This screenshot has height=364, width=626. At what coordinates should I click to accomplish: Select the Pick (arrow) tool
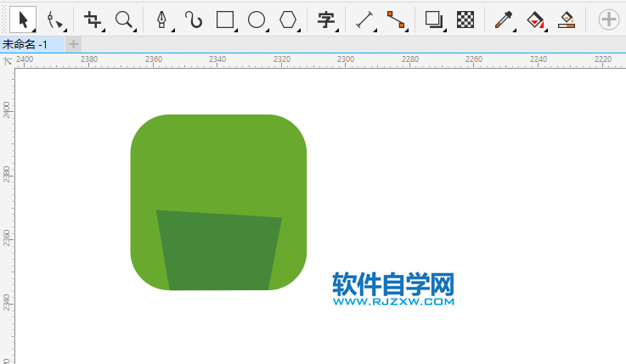tap(23, 20)
